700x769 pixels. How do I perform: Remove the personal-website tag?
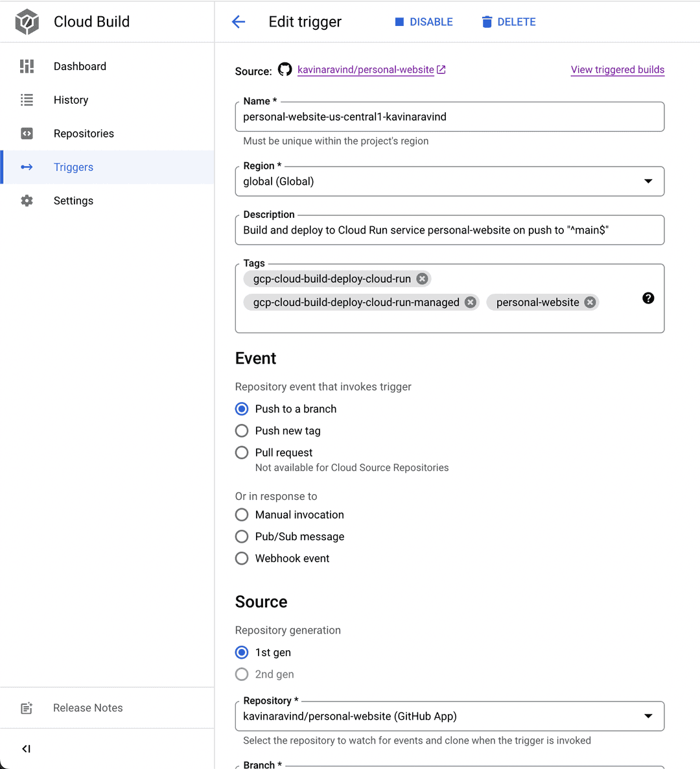coord(590,302)
